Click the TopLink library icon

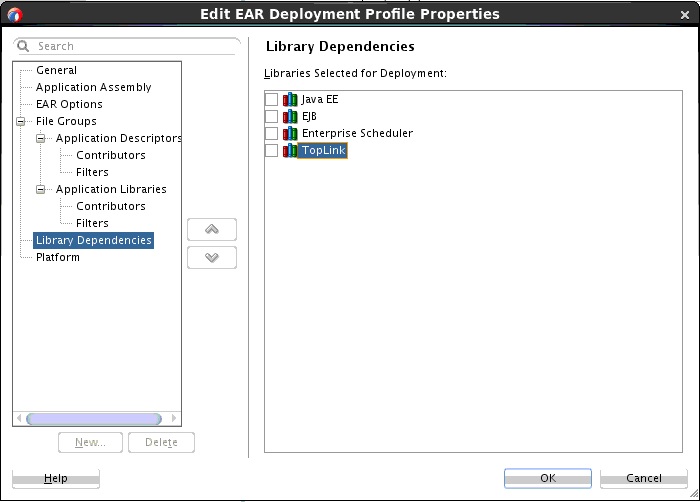290,150
